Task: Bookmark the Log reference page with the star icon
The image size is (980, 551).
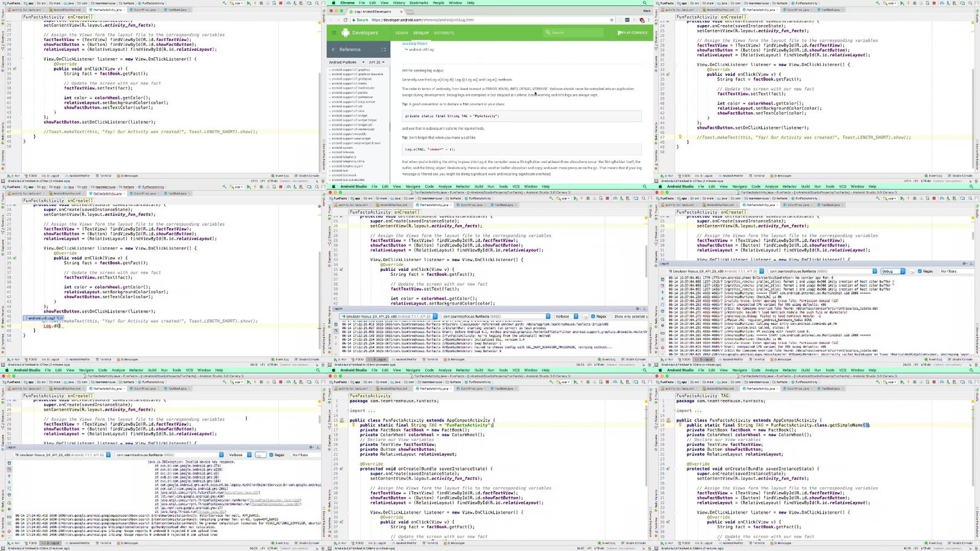Action: 612,20
